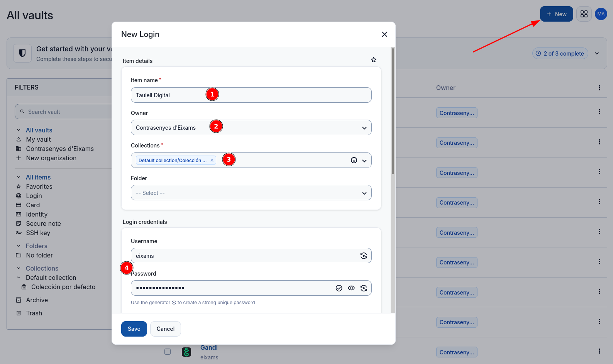The width and height of the screenshot is (613, 364).
Task: Expand the Collections dropdown chevron
Action: click(x=364, y=161)
